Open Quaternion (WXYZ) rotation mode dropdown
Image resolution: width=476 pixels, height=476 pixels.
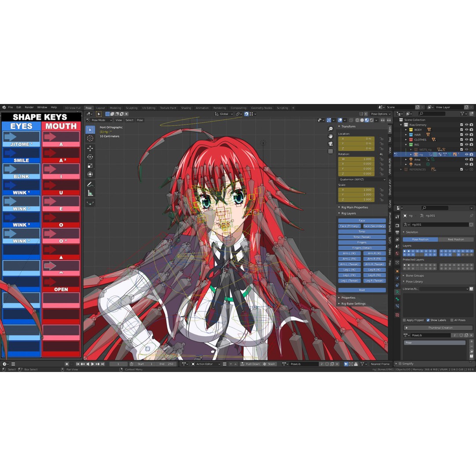point(362,179)
